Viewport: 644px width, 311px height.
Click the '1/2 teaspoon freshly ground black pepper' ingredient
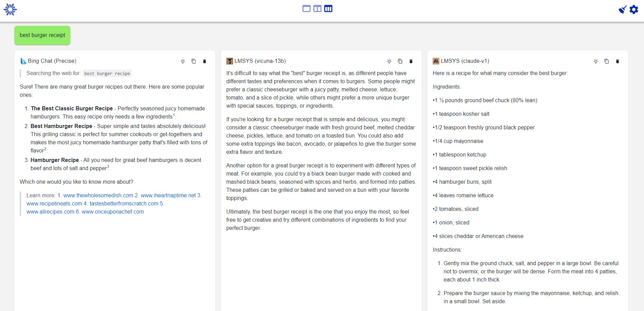(x=484, y=127)
